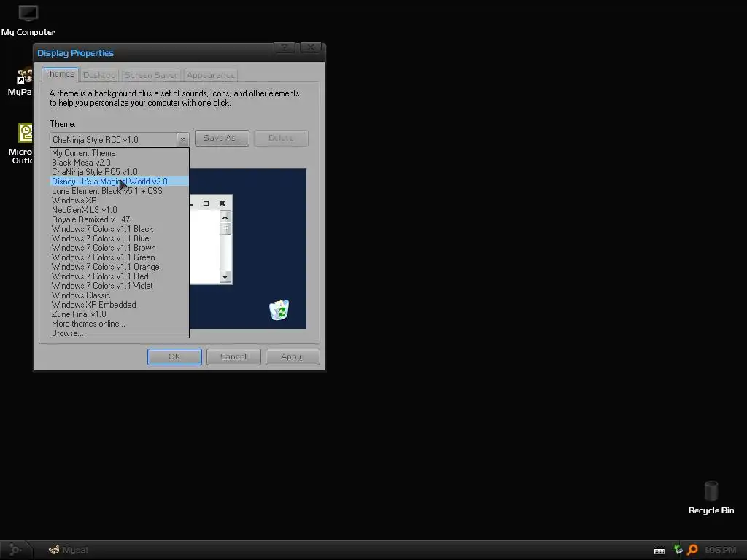Click the scroll up arrow in preview window
The width and height of the screenshot is (747, 560).
click(225, 217)
